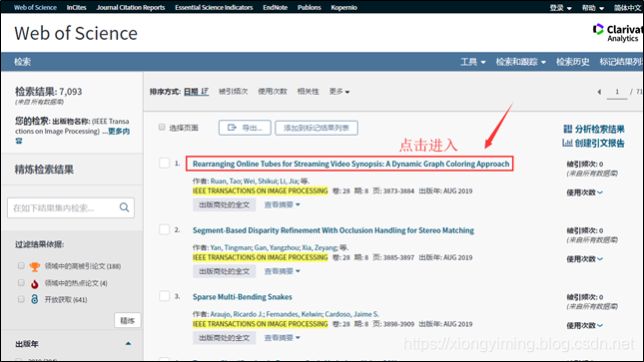Click author Ruan, Tao
Viewport: 644px width, 362px height.
226,181
